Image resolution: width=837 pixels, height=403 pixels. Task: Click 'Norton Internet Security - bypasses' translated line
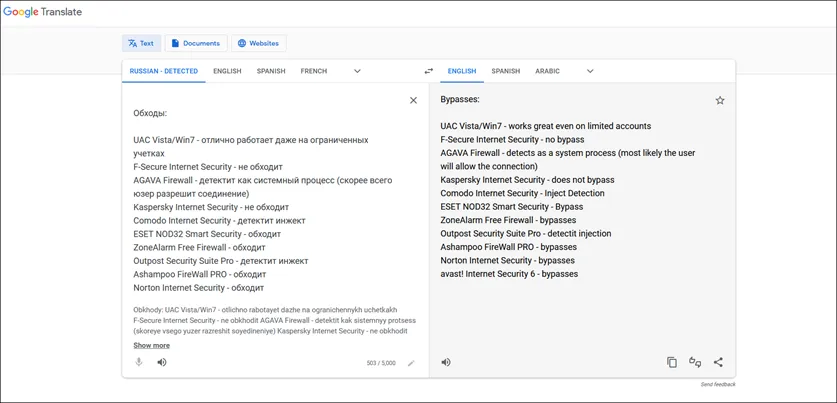pos(508,260)
